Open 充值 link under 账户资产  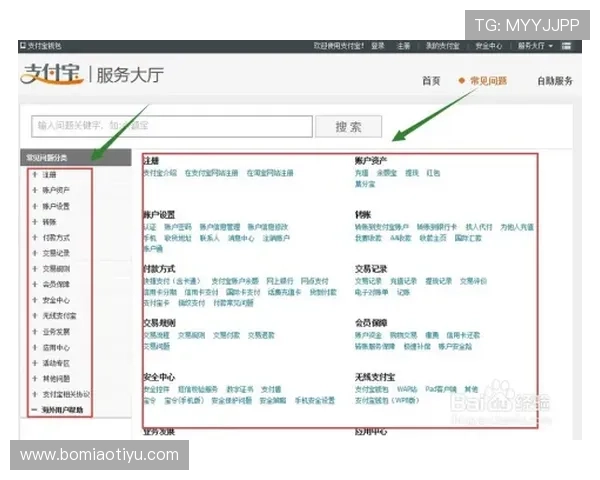tap(362, 173)
